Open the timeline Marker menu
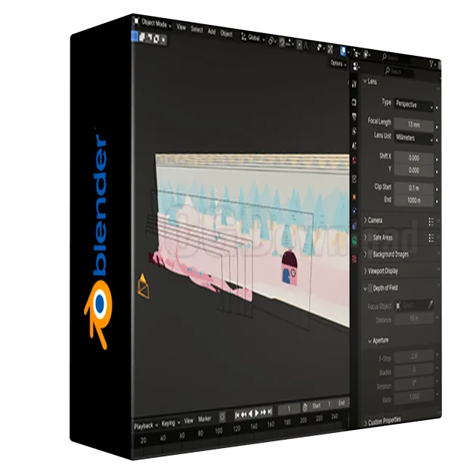The height and width of the screenshot is (476, 476). coord(204,419)
